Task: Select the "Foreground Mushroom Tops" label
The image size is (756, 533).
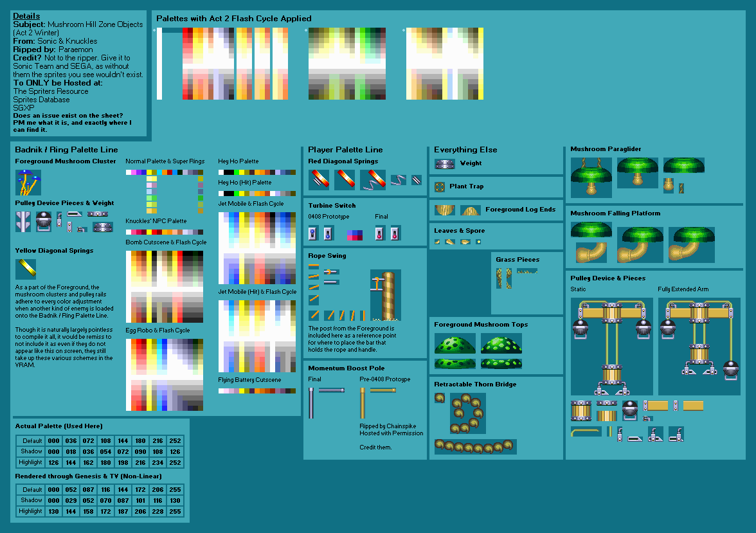Action: point(481,325)
